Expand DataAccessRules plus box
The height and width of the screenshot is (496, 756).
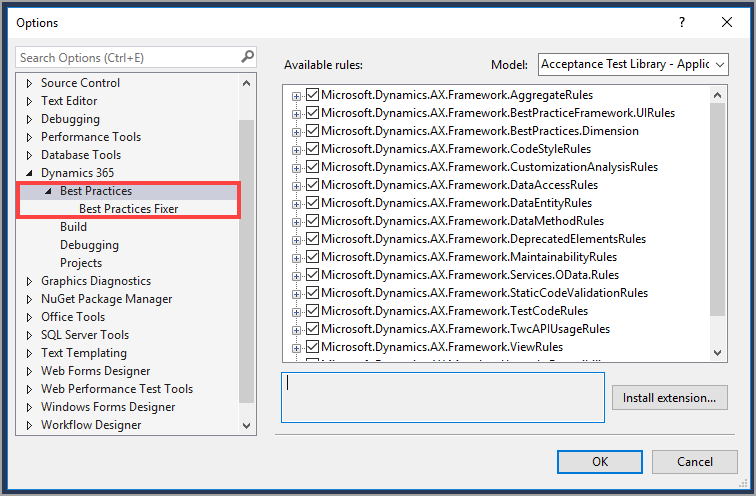click(296, 186)
